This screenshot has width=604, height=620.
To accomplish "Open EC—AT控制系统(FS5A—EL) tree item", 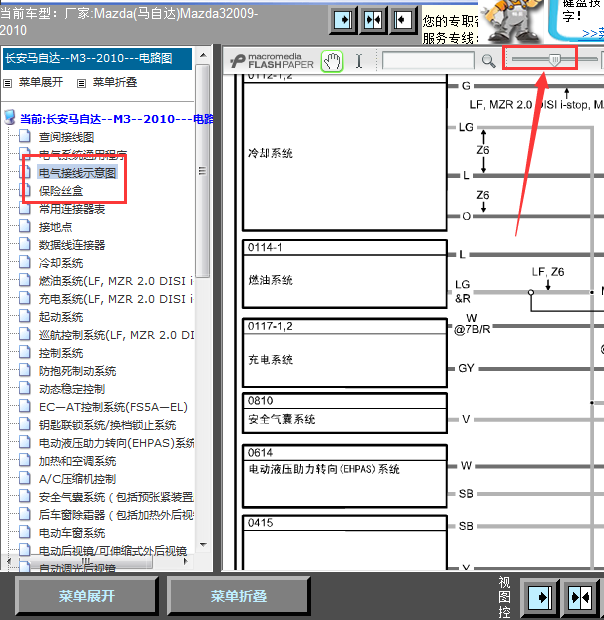I will pyautogui.click(x=113, y=407).
